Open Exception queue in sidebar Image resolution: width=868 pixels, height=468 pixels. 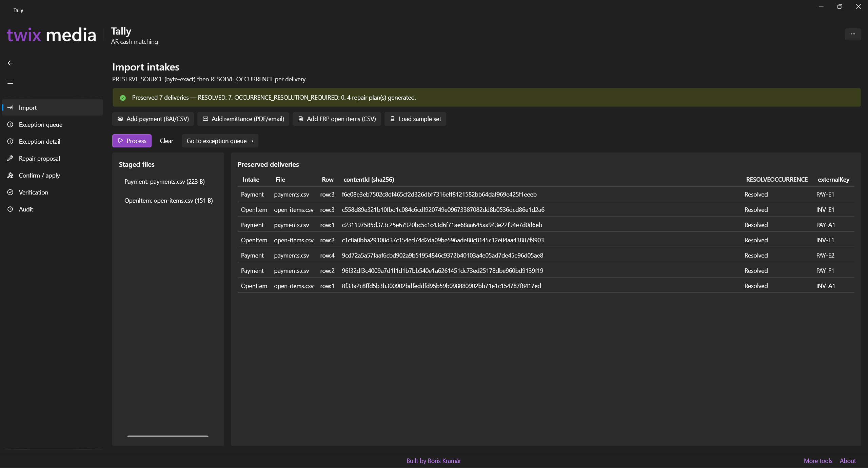53,124
